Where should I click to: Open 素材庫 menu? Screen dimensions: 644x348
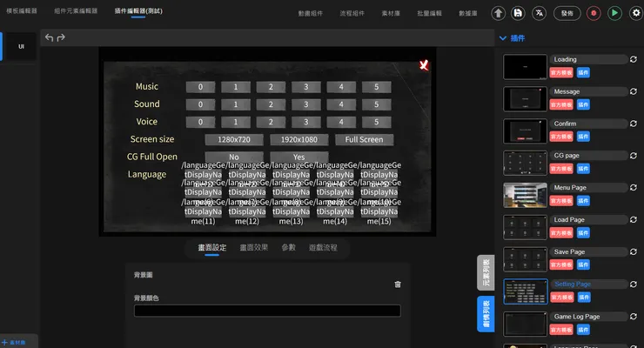[x=391, y=14]
